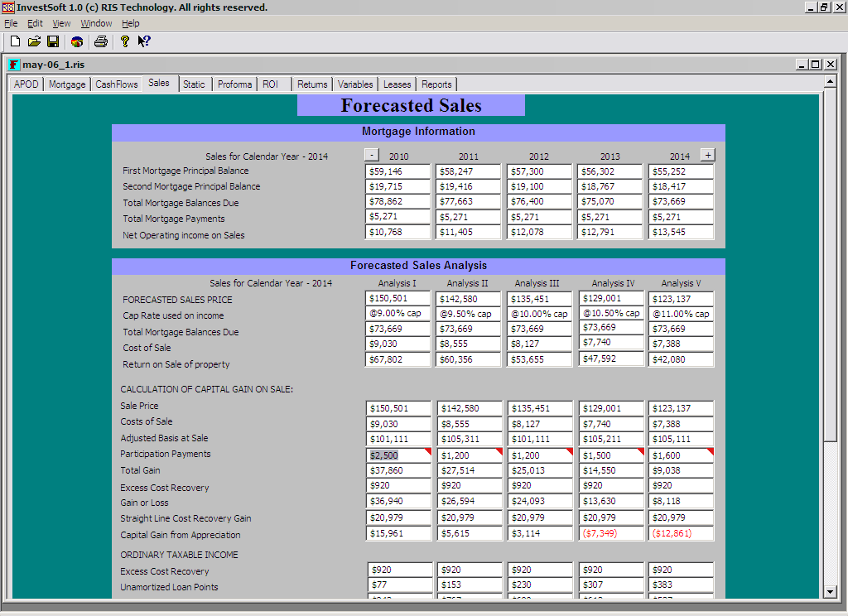848x616 pixels.
Task: Switch to the Mortgage tab
Action: coord(67,84)
